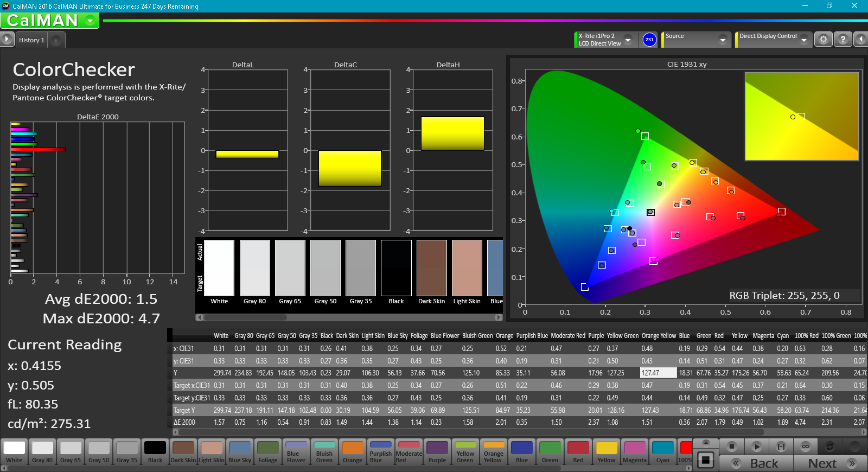
Task: Open Direct Display Control dropdown
Action: point(803,40)
